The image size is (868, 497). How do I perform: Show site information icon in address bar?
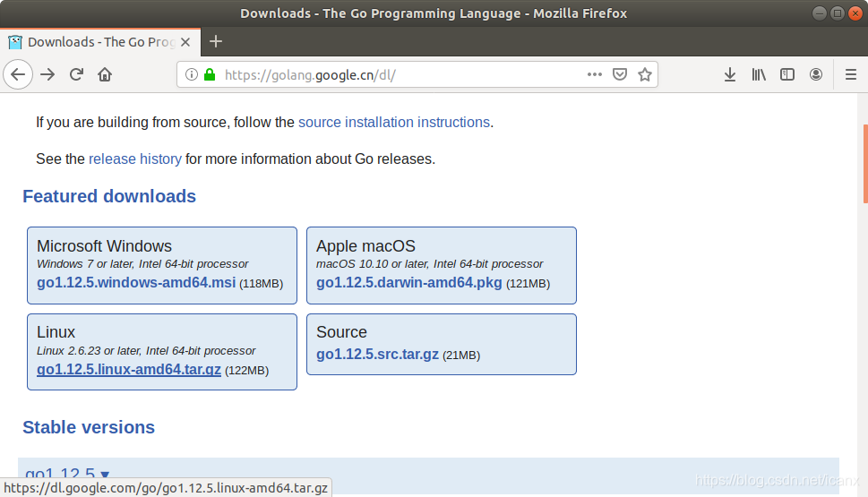(x=191, y=74)
